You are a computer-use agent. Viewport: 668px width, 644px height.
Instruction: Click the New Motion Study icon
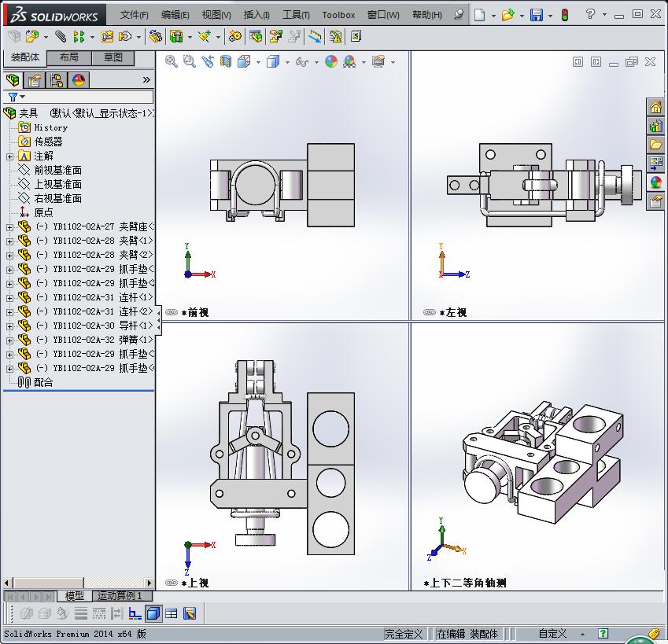[234, 37]
